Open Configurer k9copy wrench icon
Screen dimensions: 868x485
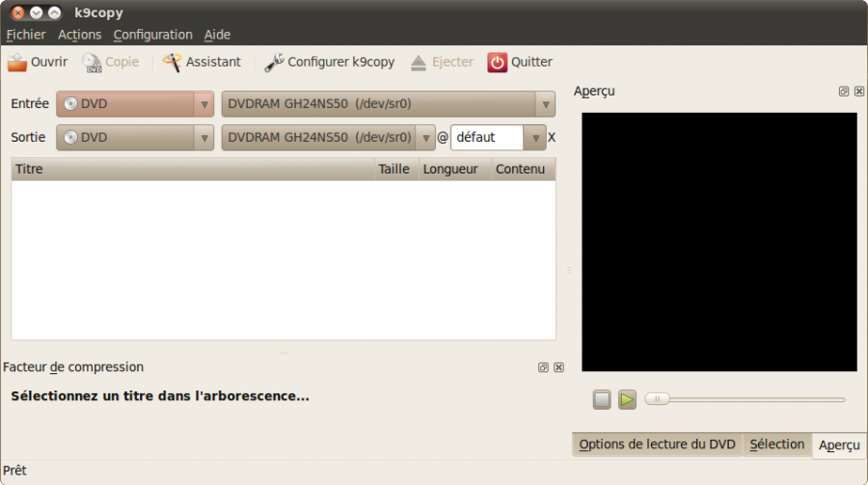274,62
